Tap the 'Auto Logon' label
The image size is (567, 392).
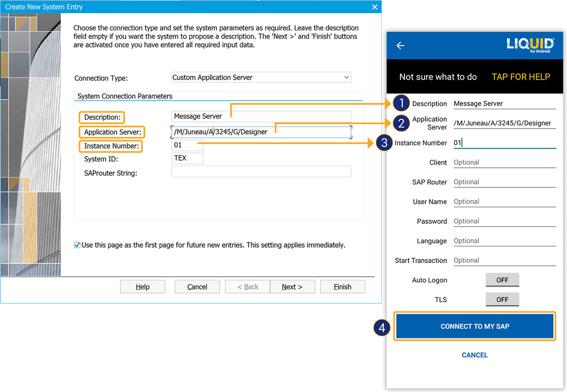tap(430, 280)
